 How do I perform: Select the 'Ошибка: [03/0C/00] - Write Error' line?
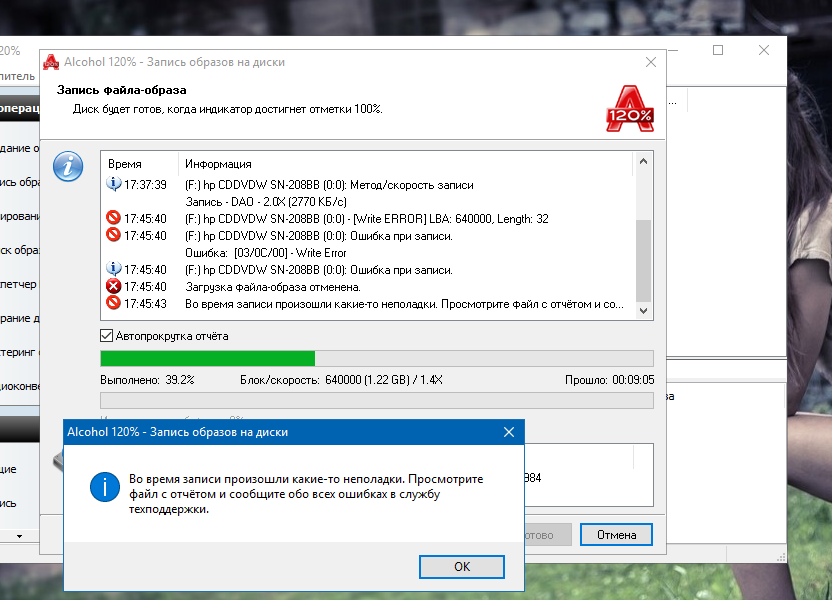click(265, 253)
